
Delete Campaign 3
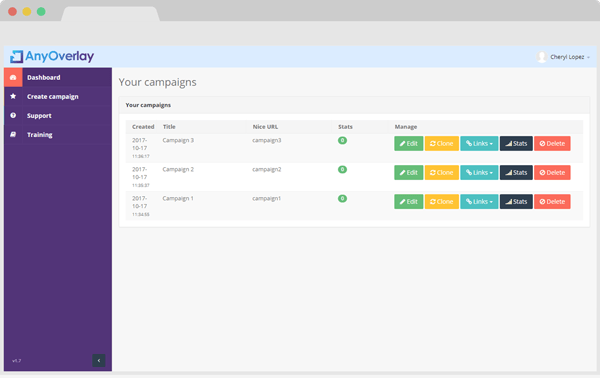click(552, 143)
